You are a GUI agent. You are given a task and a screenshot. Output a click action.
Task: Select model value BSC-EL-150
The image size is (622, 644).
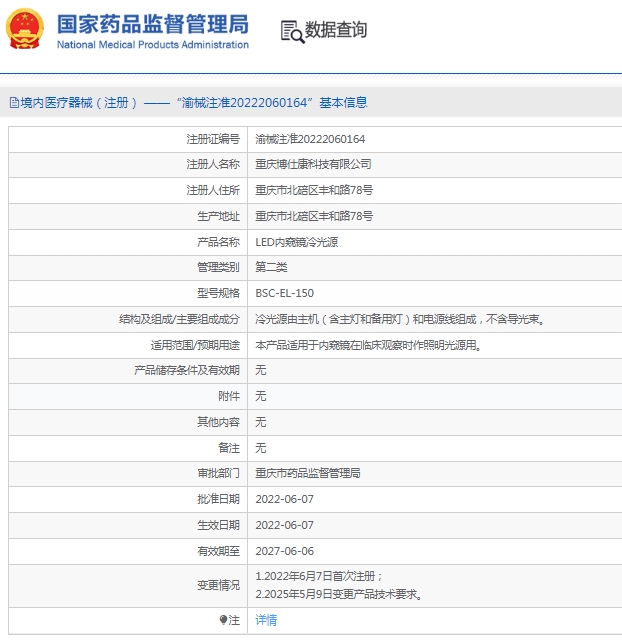(x=284, y=293)
